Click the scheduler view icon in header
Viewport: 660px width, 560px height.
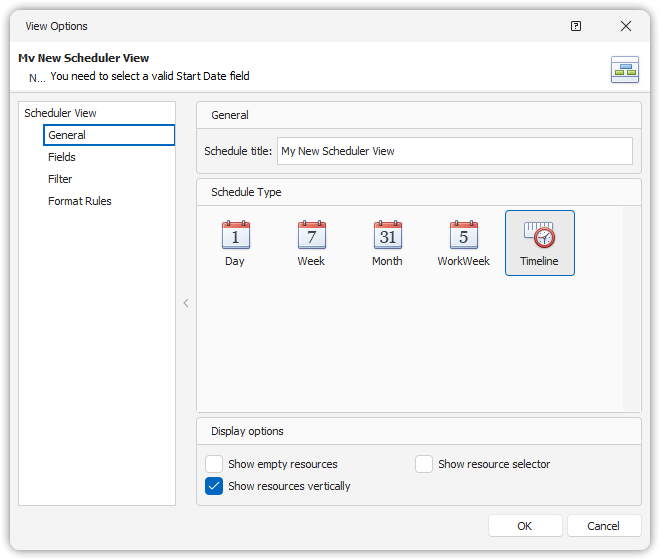coord(625,70)
